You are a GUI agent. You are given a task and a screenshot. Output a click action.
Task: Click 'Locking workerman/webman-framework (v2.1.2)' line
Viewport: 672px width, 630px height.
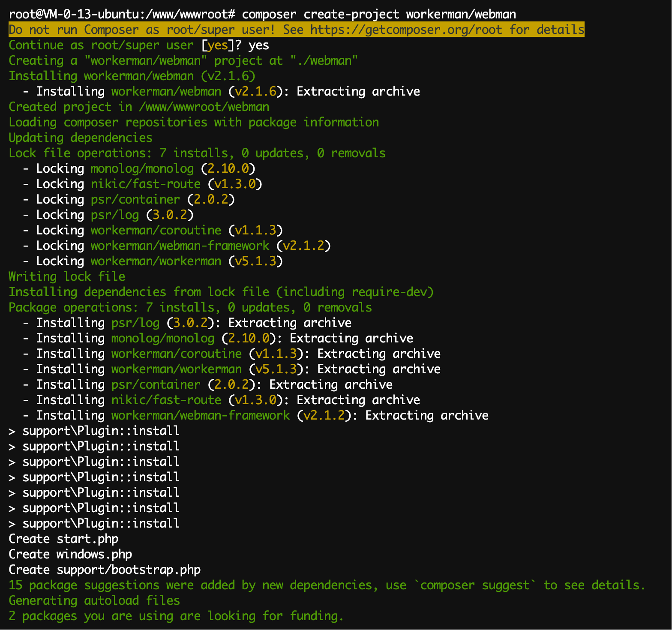pyautogui.click(x=177, y=246)
